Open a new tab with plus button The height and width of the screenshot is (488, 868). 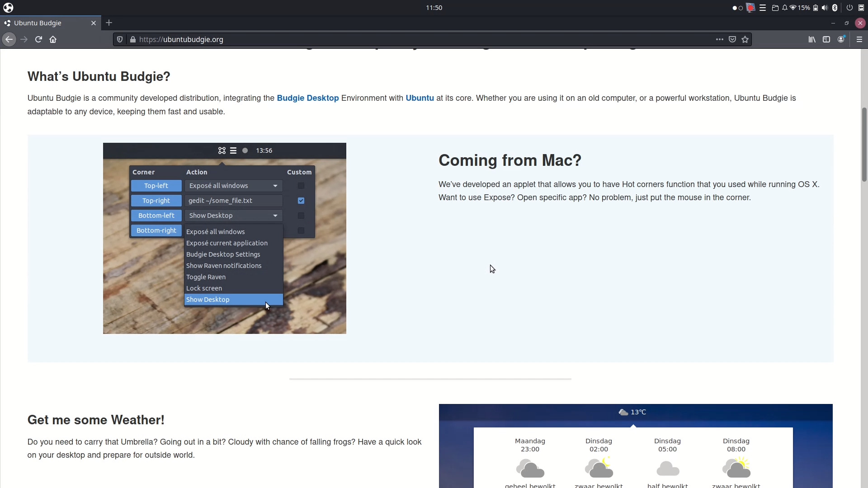tap(109, 23)
